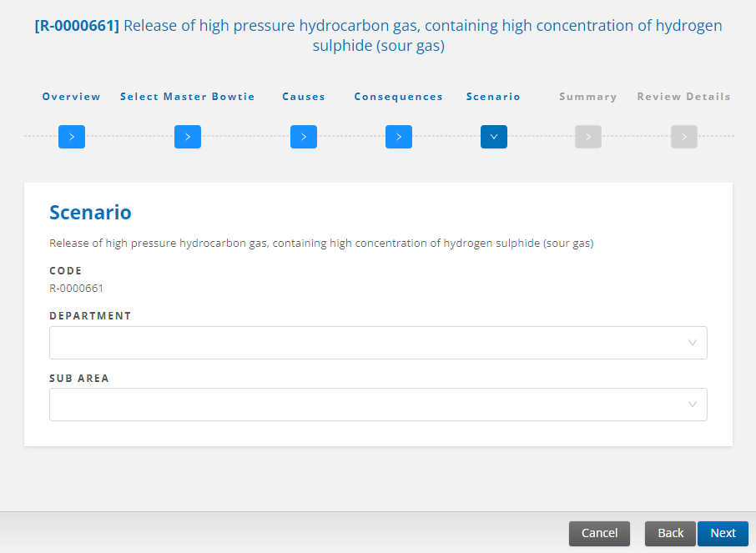Expand Sub Area list using its chevron arrow
The image size is (756, 553).
tap(693, 405)
